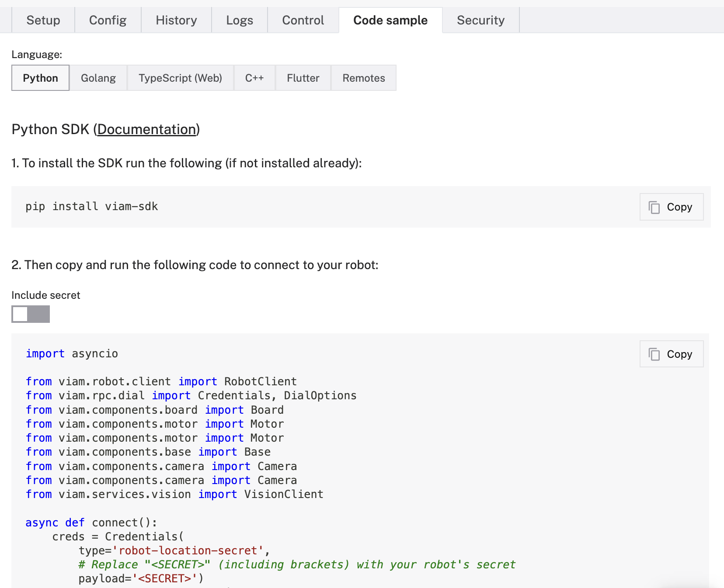The width and height of the screenshot is (724, 588).
Task: Choose TypeScript (Web) as the language
Action: (180, 78)
